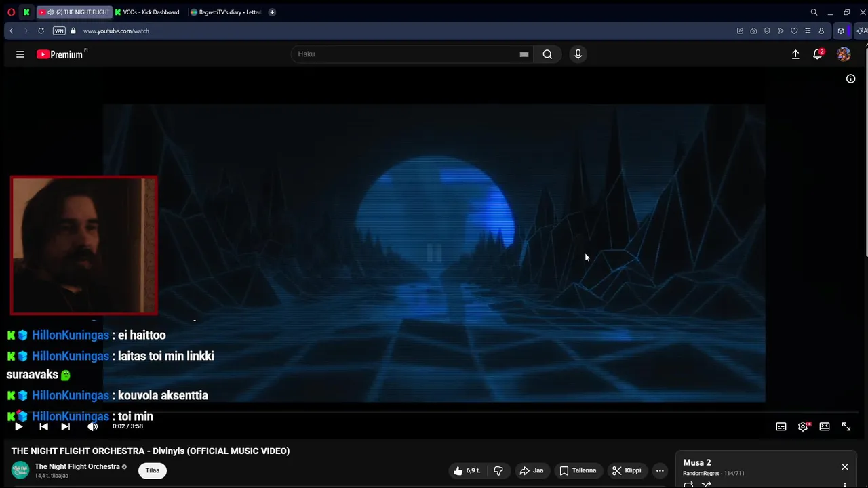Go back to the previous page
This screenshot has width=868, height=488.
tap(11, 30)
